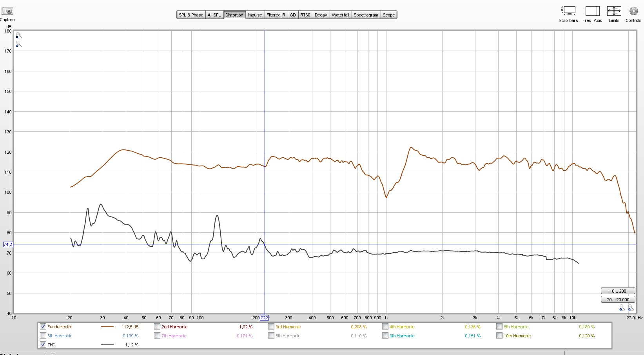View the Decay tab
Viewport: 644px width, 355px height.
pos(321,15)
